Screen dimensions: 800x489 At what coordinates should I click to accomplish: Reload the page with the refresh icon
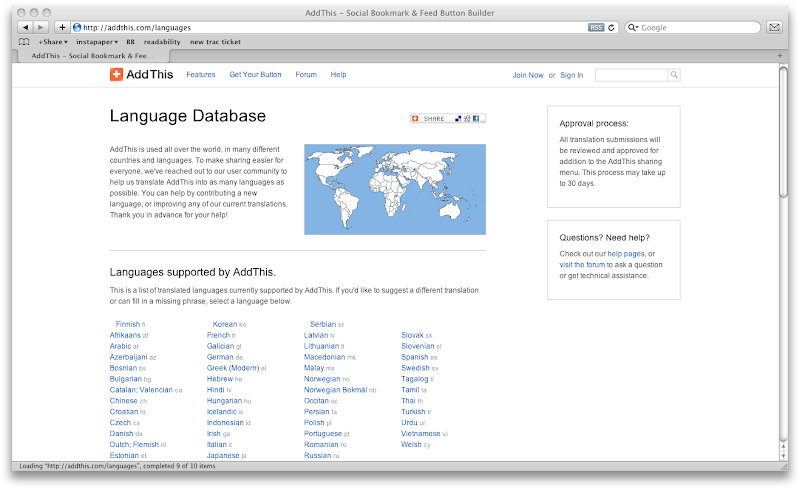(611, 28)
